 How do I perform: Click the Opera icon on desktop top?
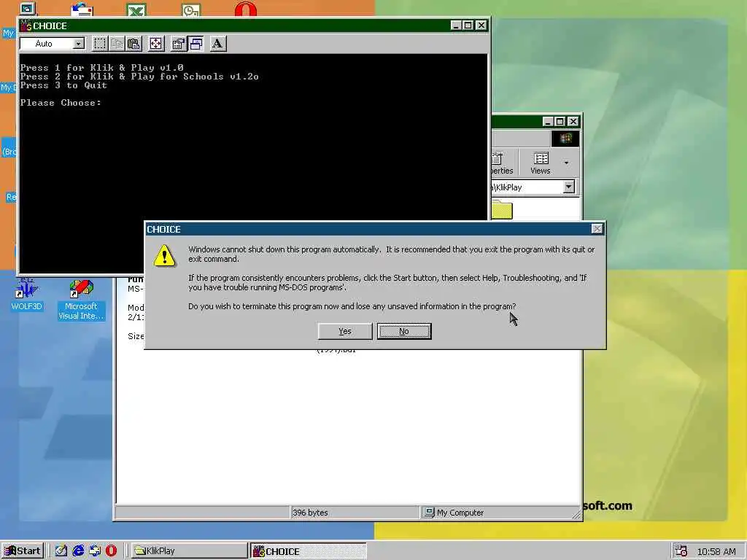pyautogui.click(x=246, y=9)
